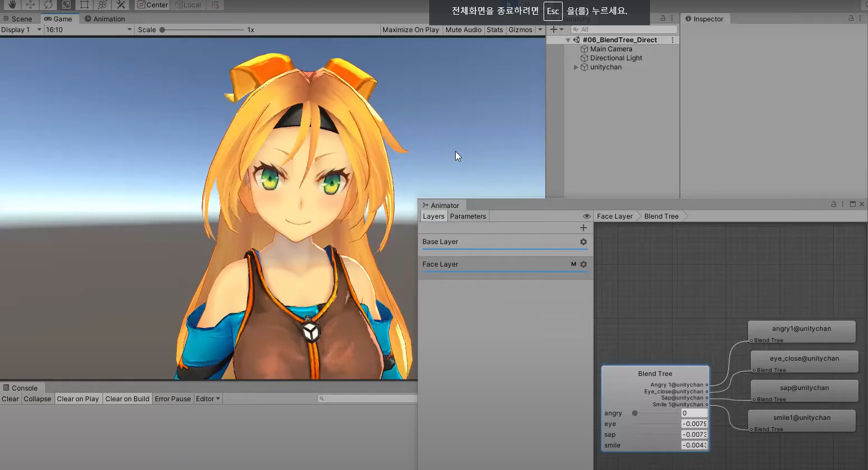Screen dimensions: 868x470
Task: Select the Rect tool
Action: point(84,5)
